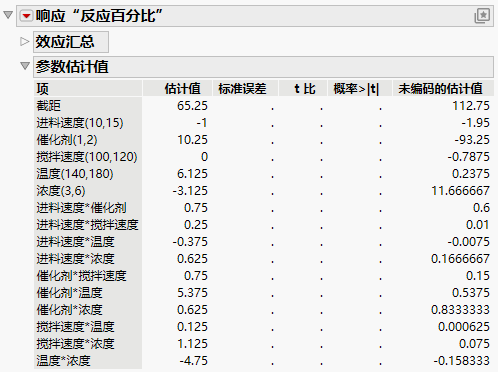This screenshot has width=498, height=372.
Task: Click the intercept estimate 65.25
Action: 192,106
